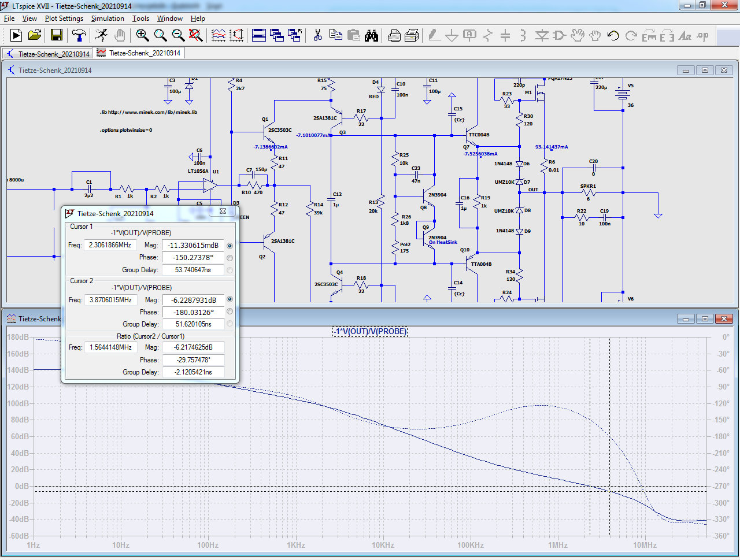Select Cursor 1 Mag radio button

pyautogui.click(x=230, y=246)
